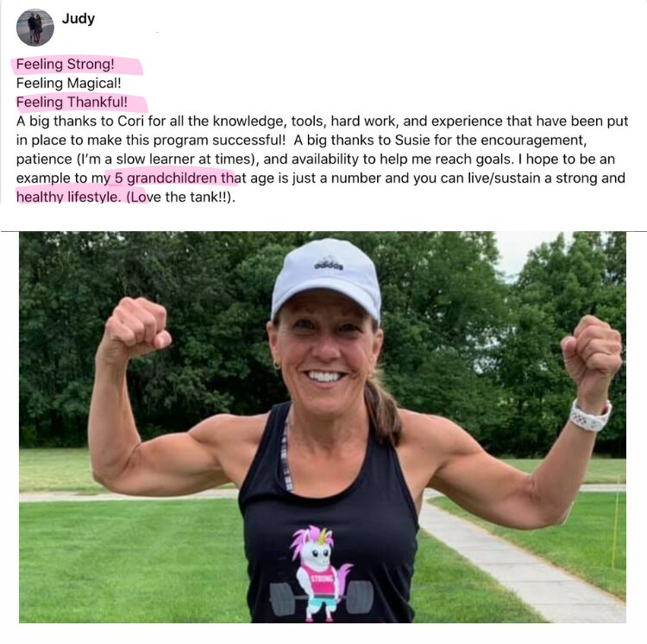
Task: Click the 'Feeling Magical!' line
Action: (68, 84)
